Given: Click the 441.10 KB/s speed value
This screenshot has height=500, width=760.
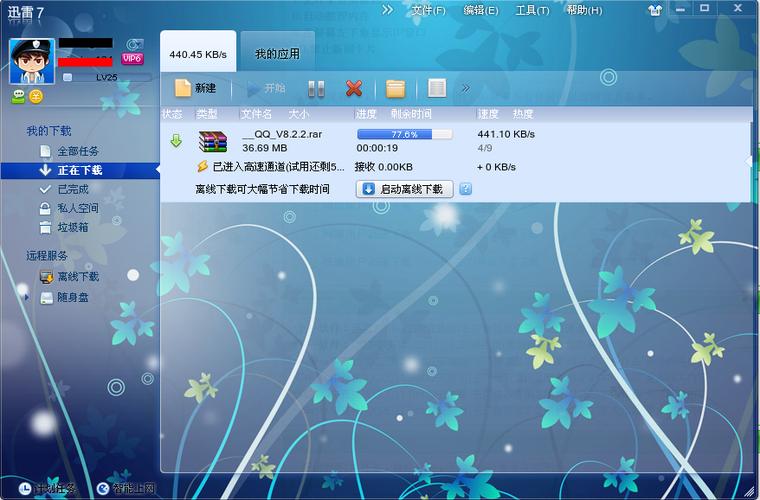Looking at the screenshot, I should pyautogui.click(x=506, y=134).
